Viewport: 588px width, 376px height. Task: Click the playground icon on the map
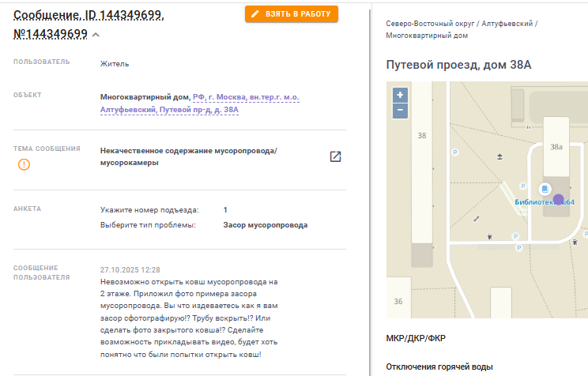click(x=499, y=156)
